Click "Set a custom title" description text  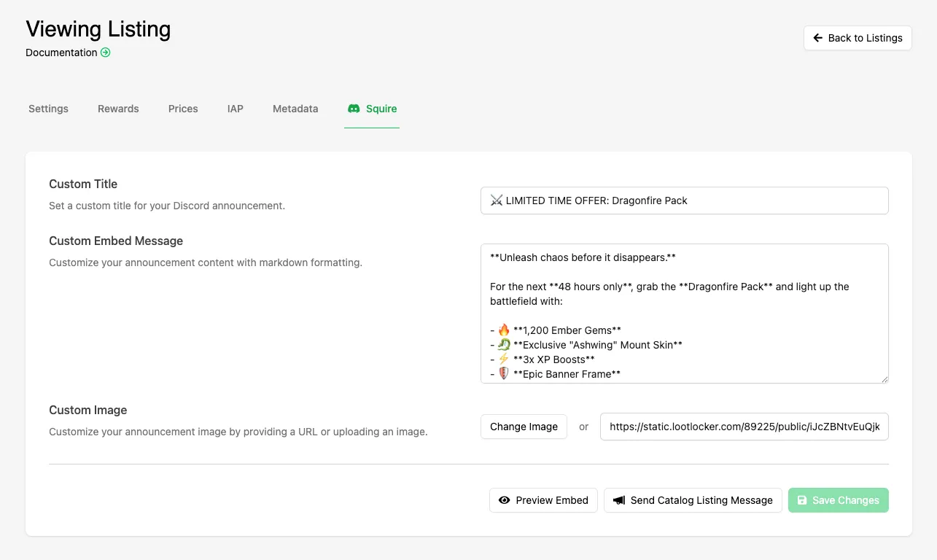[x=167, y=206]
